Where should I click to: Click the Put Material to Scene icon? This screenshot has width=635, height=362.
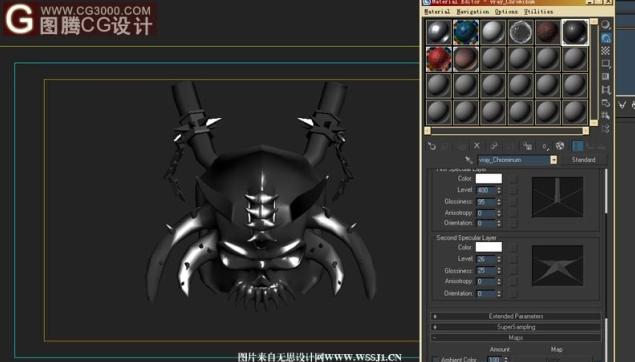click(445, 146)
